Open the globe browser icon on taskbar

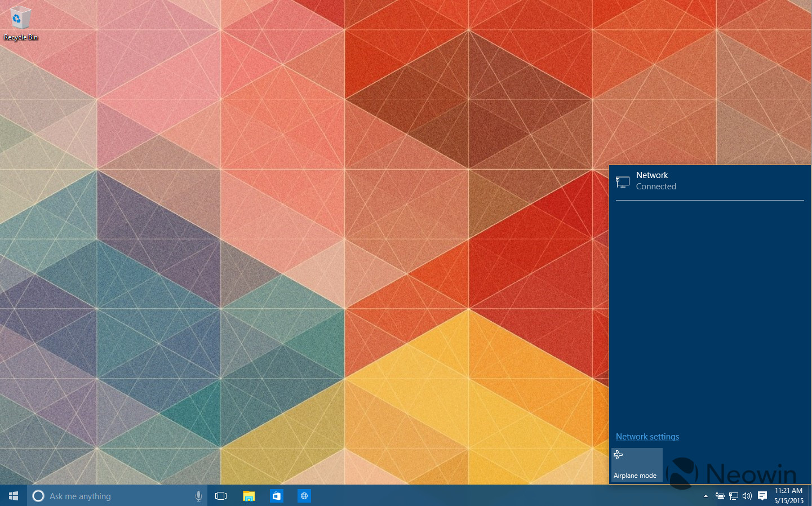(304, 496)
